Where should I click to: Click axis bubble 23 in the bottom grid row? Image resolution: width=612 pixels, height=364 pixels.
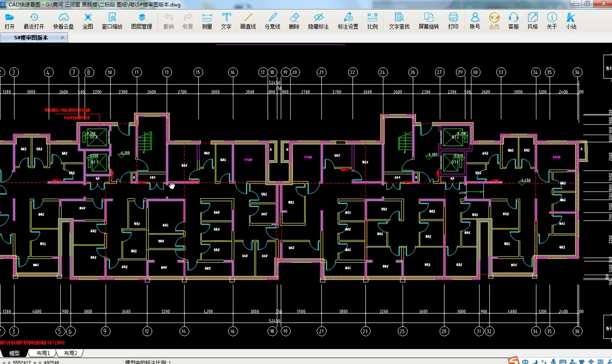(x=366, y=331)
